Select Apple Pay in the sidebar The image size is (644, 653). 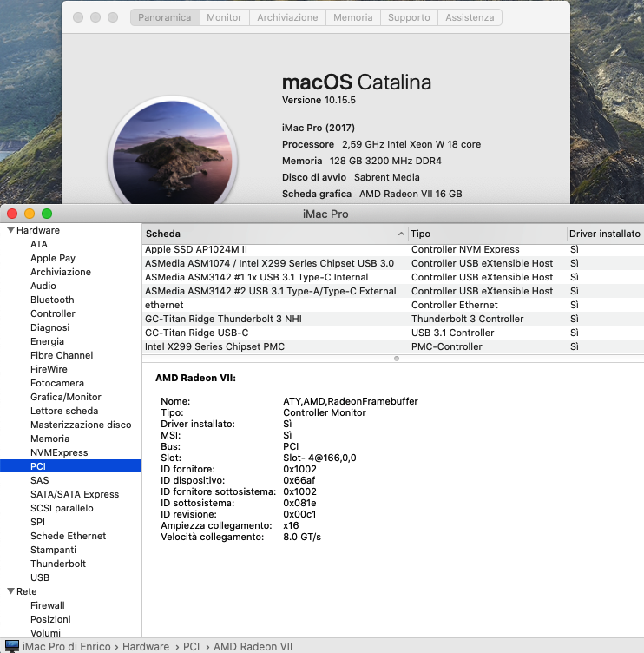(53, 258)
